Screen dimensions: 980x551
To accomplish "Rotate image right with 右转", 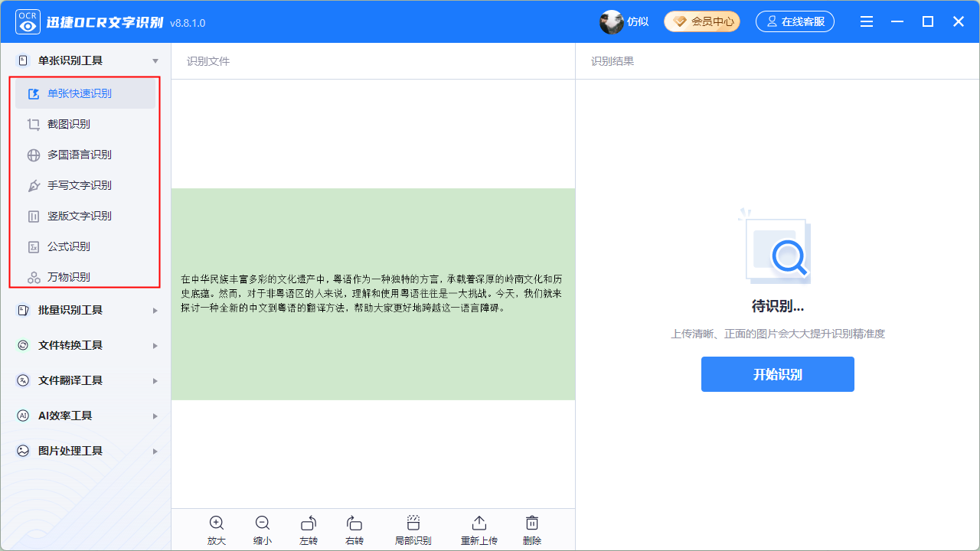I will pyautogui.click(x=354, y=530).
